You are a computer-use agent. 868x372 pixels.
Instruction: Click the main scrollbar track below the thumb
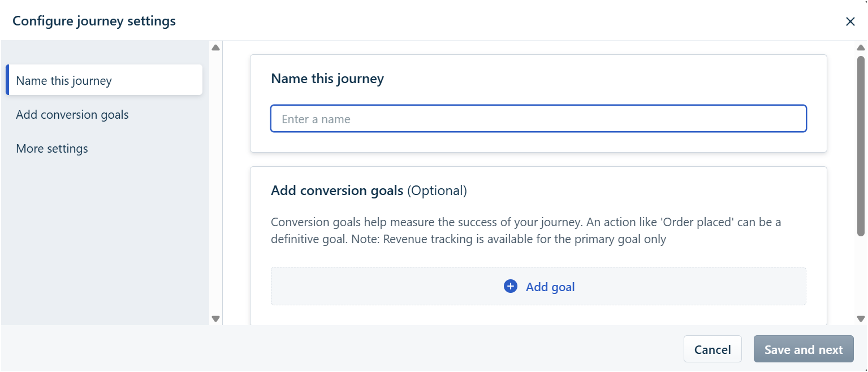click(861, 275)
